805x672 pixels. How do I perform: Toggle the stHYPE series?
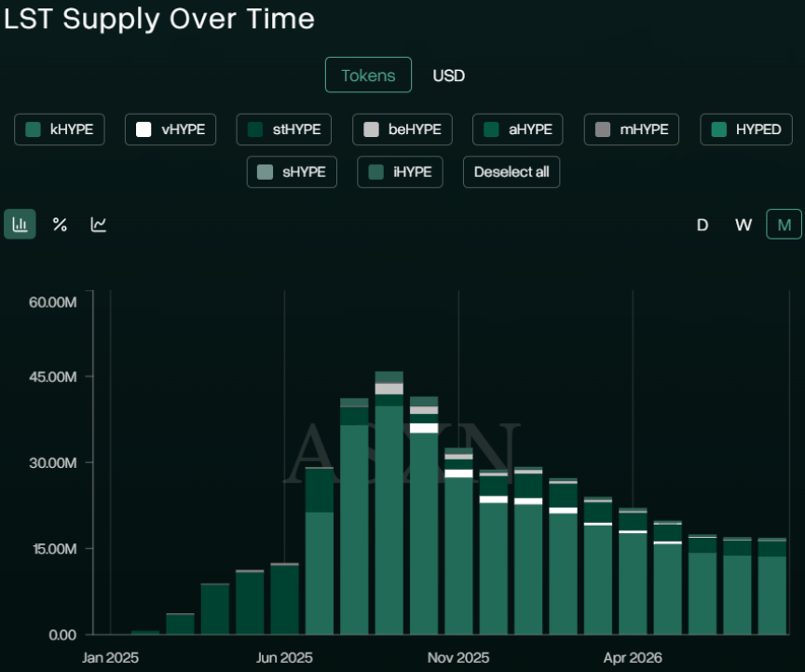[284, 130]
